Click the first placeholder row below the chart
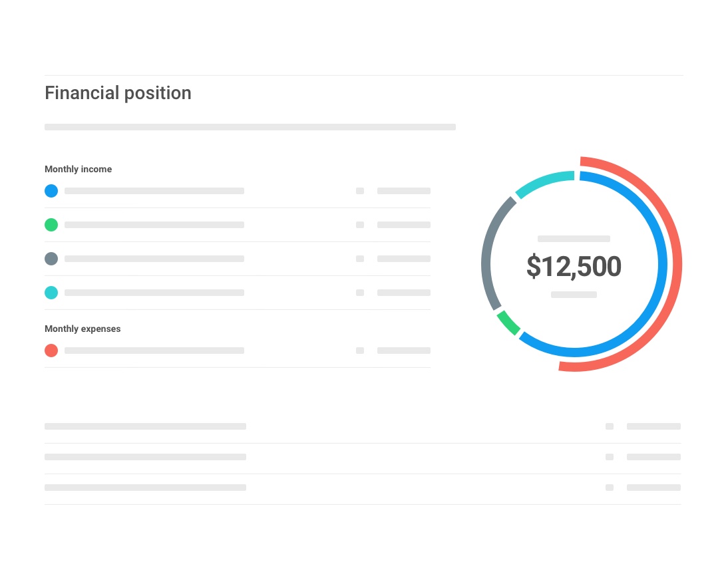728x580 pixels. pyautogui.click(x=145, y=426)
